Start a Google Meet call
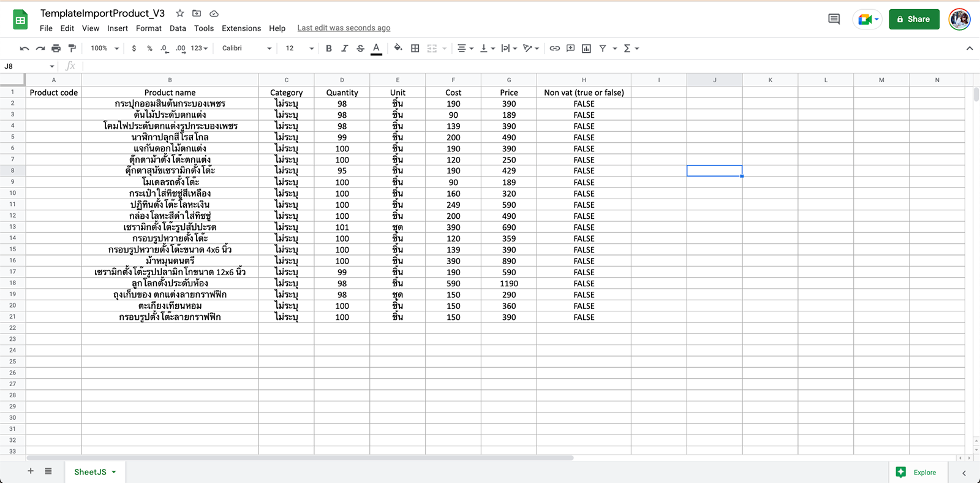 [x=867, y=20]
